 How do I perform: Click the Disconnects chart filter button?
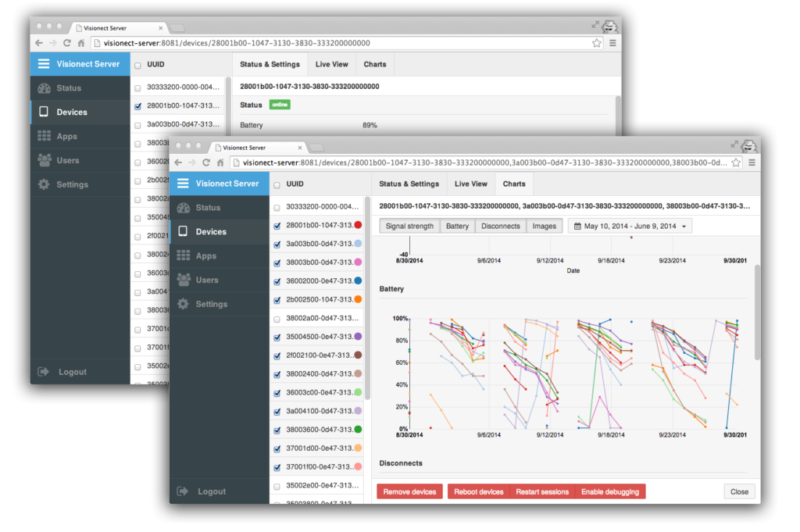tap(501, 226)
